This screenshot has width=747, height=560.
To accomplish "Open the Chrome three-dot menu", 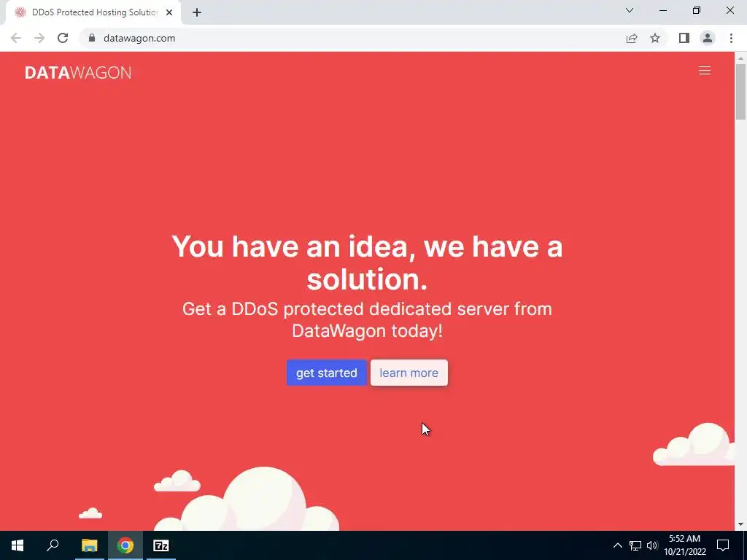I will [x=731, y=38].
